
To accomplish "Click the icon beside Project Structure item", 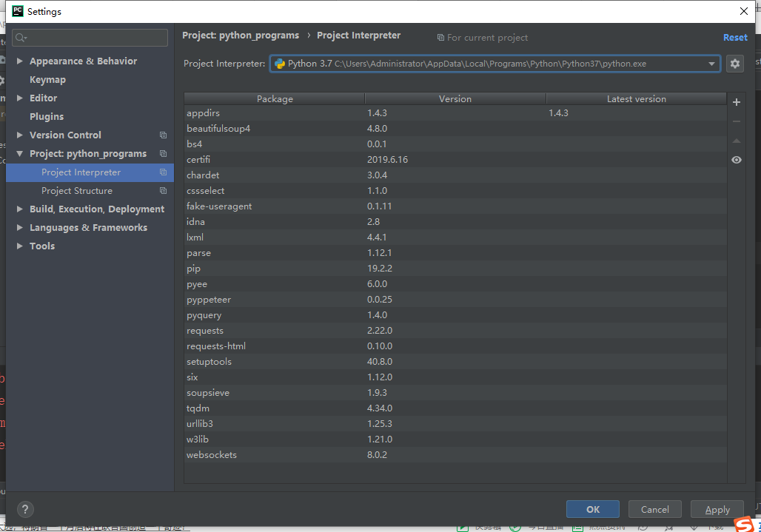I will pos(163,191).
